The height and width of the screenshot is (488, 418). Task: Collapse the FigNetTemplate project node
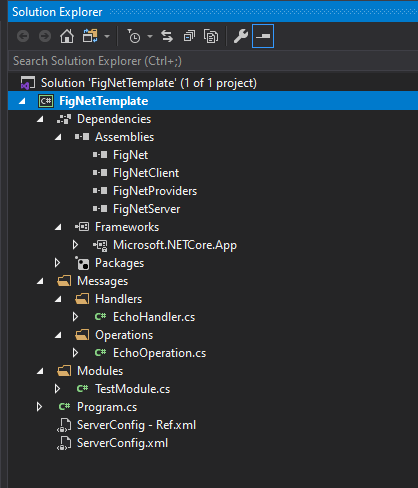pos(22,101)
